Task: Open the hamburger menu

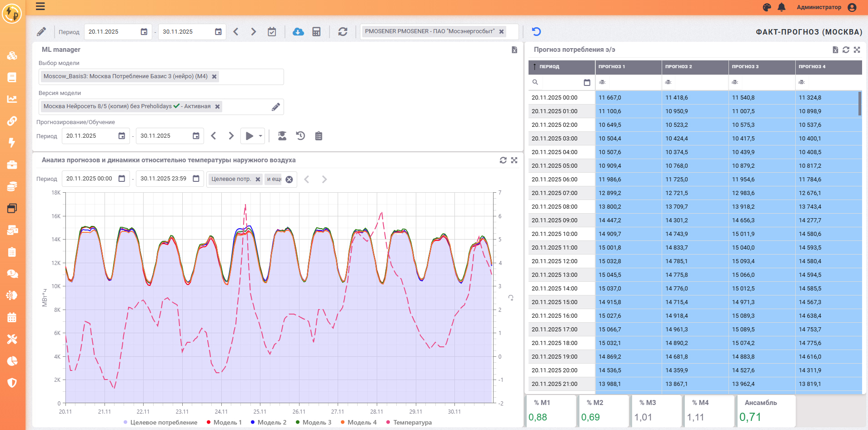Action: (40, 6)
